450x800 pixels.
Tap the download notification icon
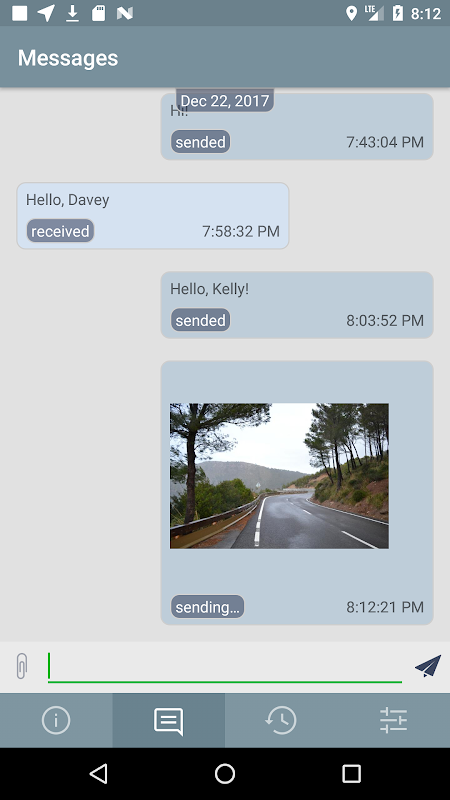pos(72,13)
